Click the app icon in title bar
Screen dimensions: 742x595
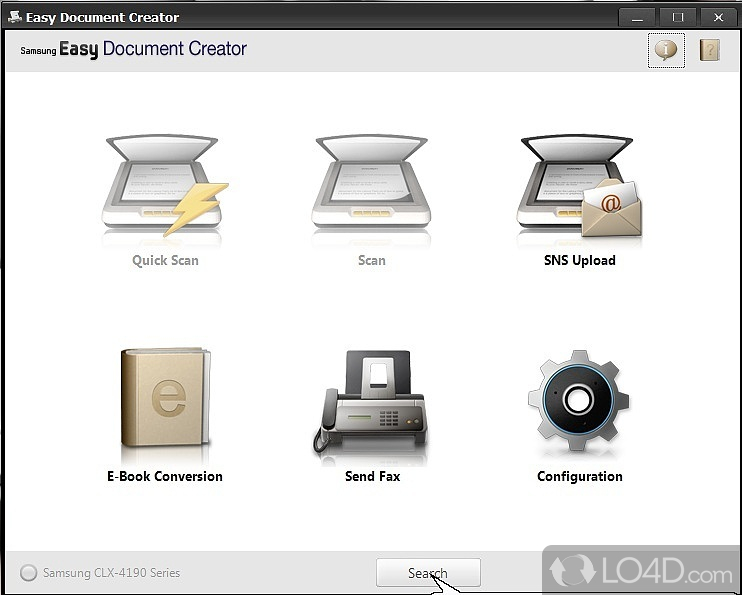pos(15,17)
